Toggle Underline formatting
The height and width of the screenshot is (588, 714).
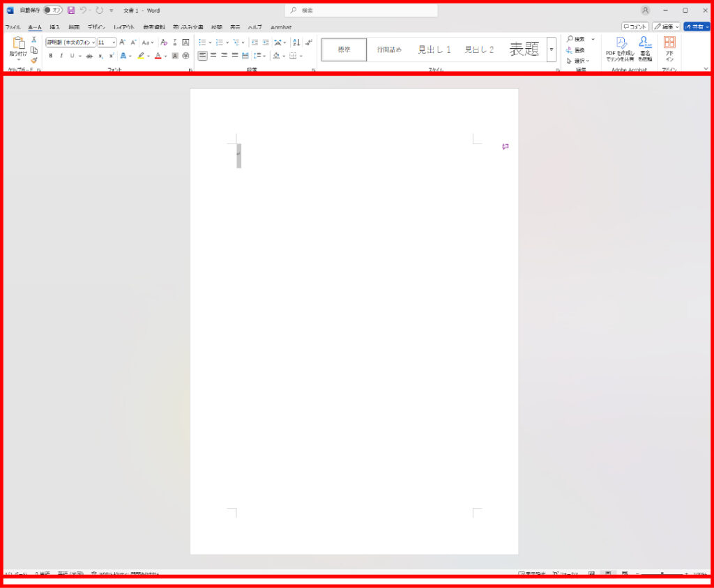tap(72, 56)
